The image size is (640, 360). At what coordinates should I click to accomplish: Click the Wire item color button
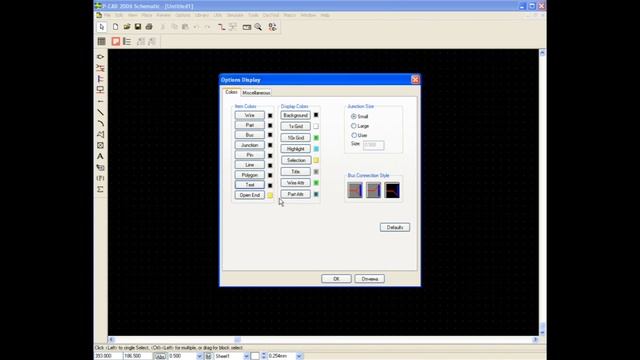pos(249,116)
